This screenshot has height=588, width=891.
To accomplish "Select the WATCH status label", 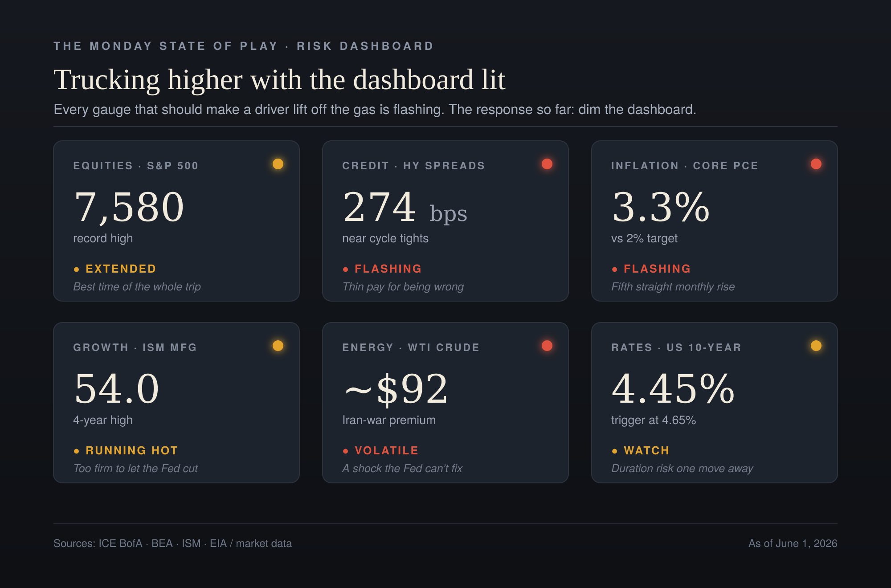I will coord(646,450).
